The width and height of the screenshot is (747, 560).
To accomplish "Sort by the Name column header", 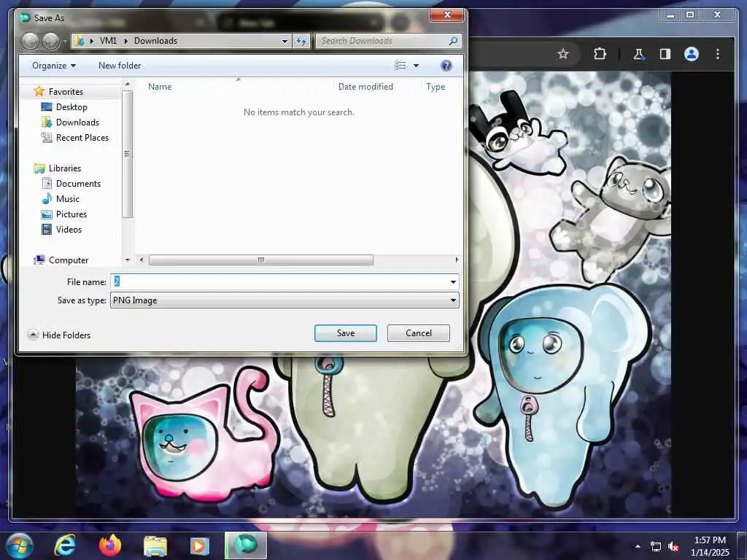I will [160, 87].
